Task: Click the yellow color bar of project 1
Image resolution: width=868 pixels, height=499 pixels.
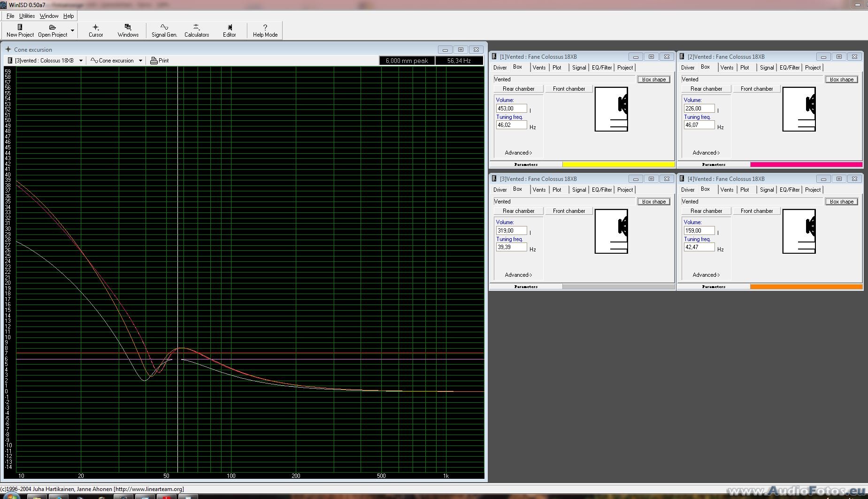Action: click(618, 164)
